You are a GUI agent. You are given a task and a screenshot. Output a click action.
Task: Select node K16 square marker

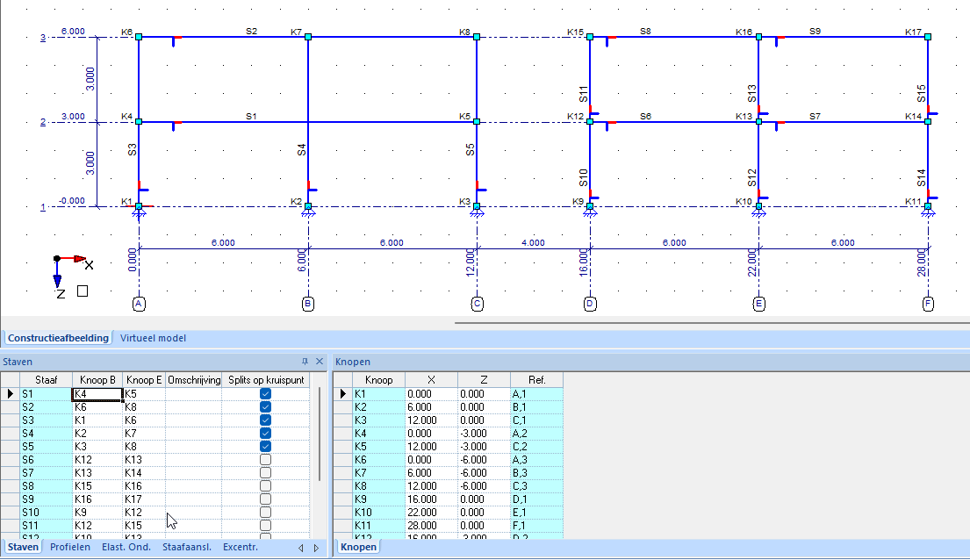[759, 37]
